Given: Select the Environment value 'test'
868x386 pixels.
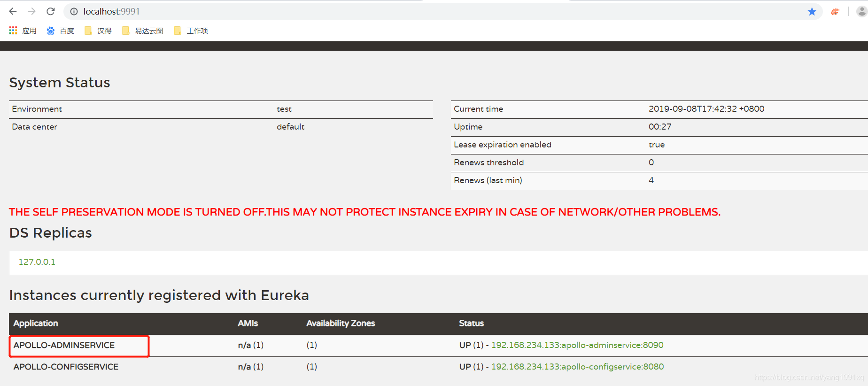Looking at the screenshot, I should (x=284, y=109).
